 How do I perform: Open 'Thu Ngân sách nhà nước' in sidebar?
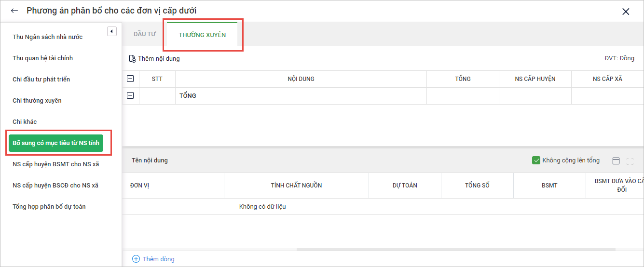click(47, 37)
